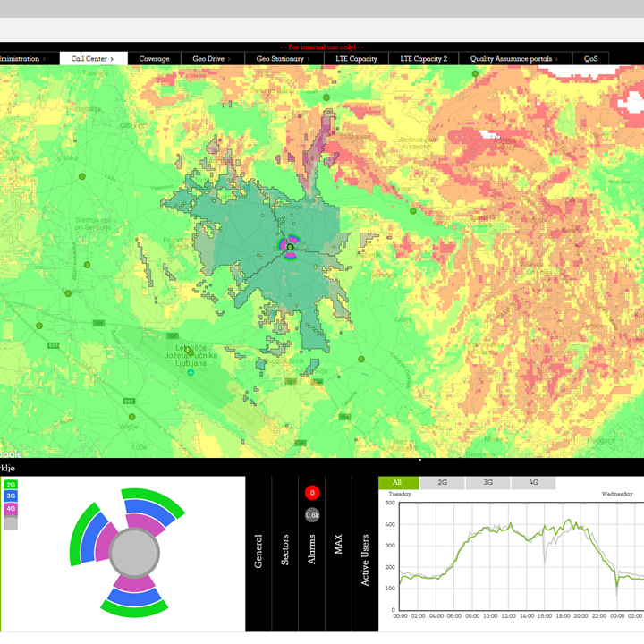Viewport: 644px width, 644px height.
Task: Click the selected cell site marker on map
Action: click(290, 246)
